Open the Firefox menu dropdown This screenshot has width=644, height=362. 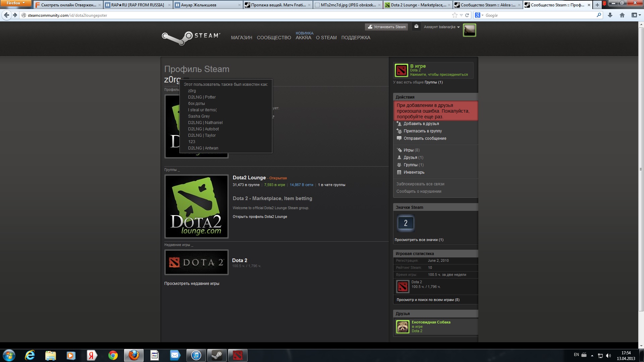pyautogui.click(x=15, y=3)
